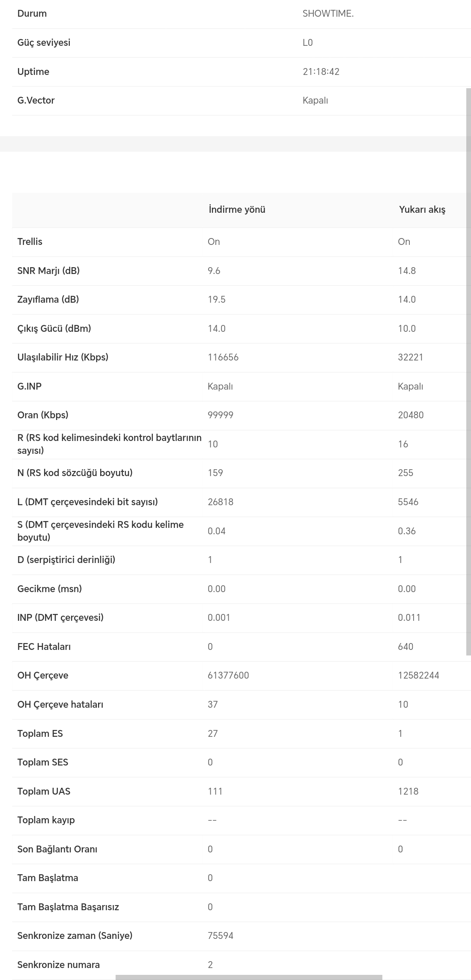
Task: Click the Ulaşılabilir Hız value 116656
Action: tap(223, 357)
